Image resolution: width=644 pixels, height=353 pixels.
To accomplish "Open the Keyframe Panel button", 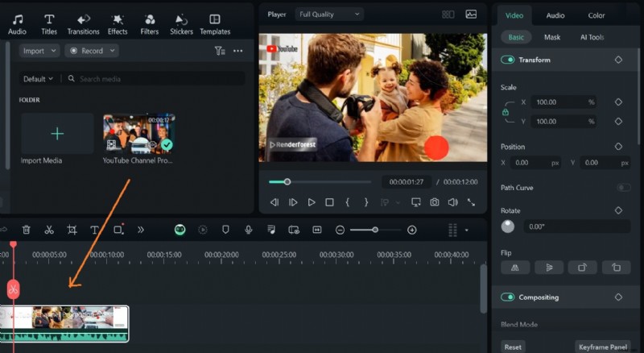I will click(603, 347).
